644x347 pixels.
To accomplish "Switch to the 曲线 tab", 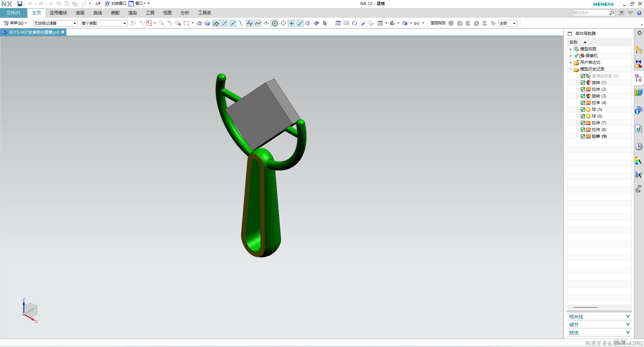I will tap(98, 13).
